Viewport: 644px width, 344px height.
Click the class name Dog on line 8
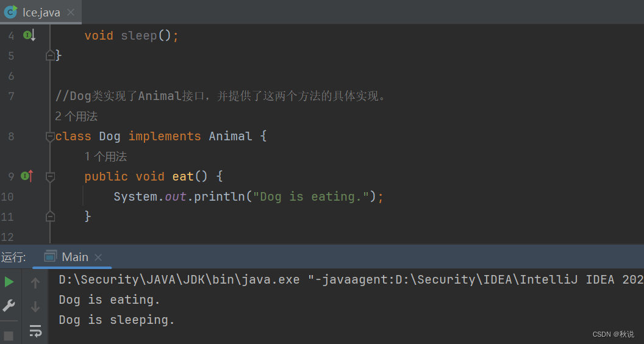point(110,137)
